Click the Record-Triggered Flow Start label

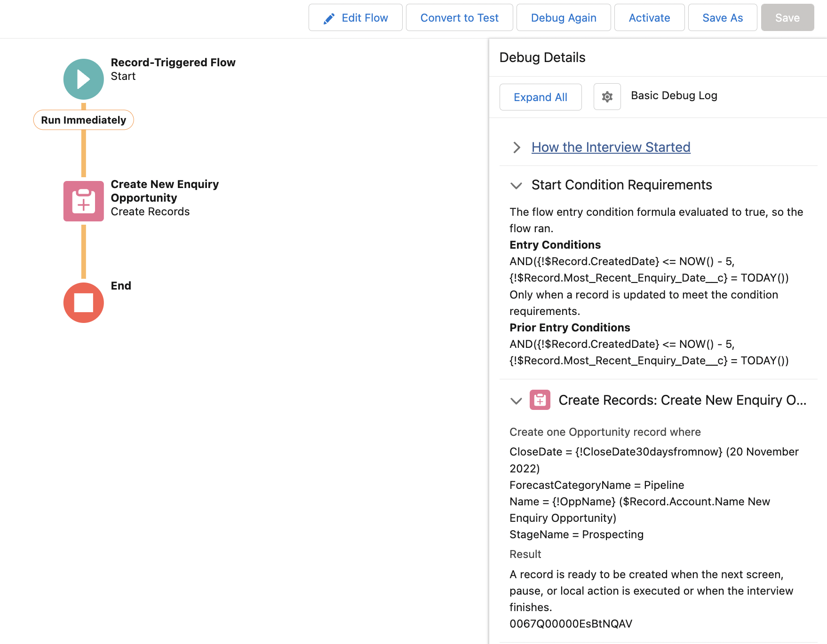(x=173, y=69)
